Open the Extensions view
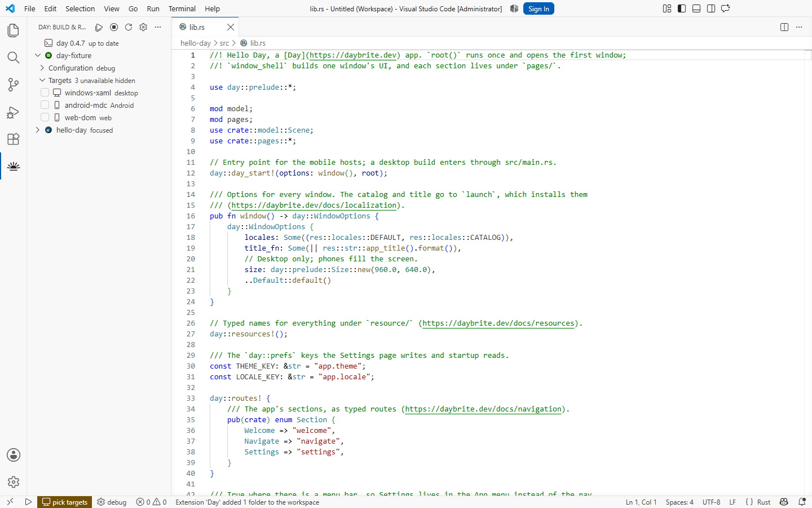812x508 pixels. coord(14,139)
